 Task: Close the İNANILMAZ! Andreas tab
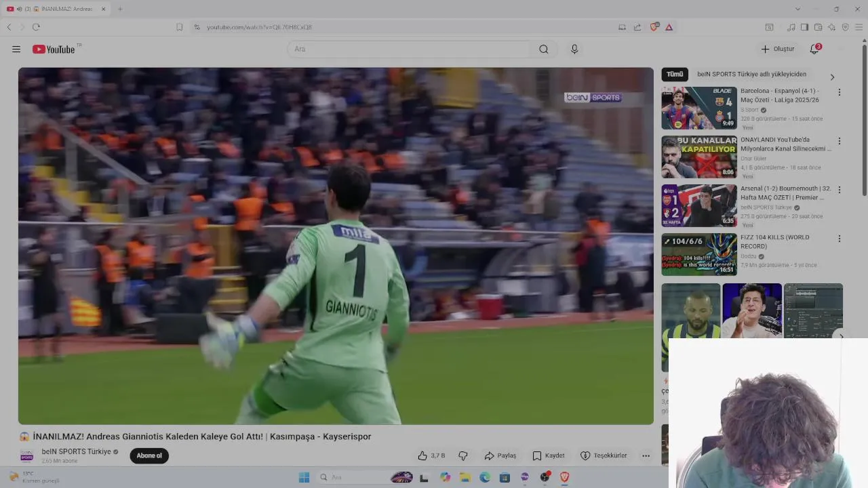click(x=103, y=9)
